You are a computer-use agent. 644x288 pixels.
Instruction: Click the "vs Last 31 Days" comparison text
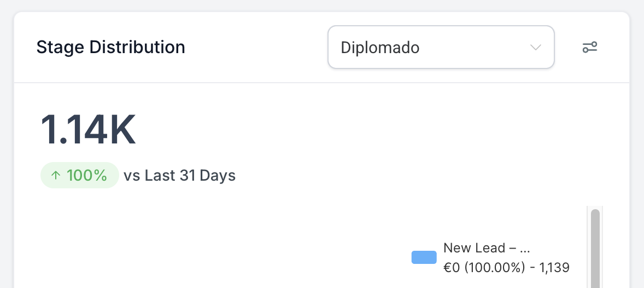tap(179, 176)
